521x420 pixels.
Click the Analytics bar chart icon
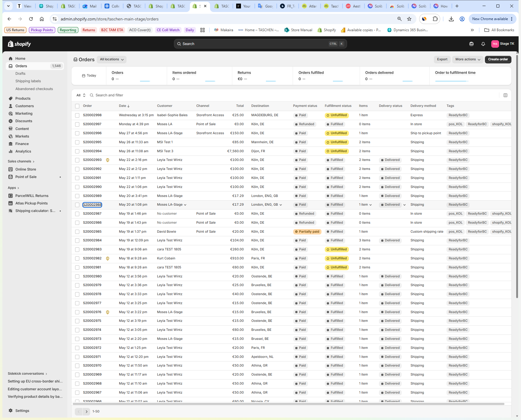tap(11, 151)
